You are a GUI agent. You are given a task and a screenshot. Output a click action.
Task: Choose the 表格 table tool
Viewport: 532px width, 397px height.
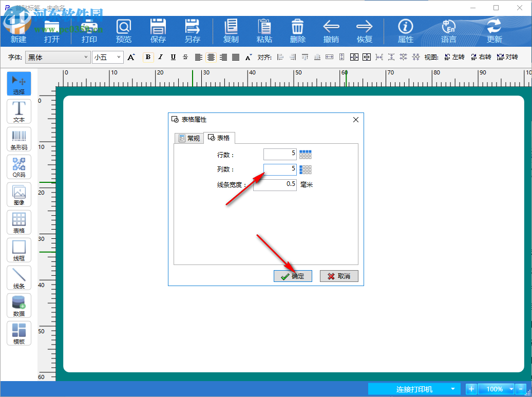[x=19, y=222]
